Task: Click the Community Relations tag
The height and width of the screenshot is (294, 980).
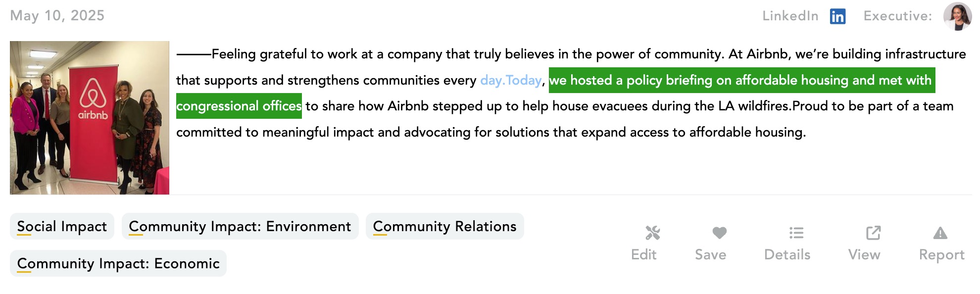Action: pos(444,227)
